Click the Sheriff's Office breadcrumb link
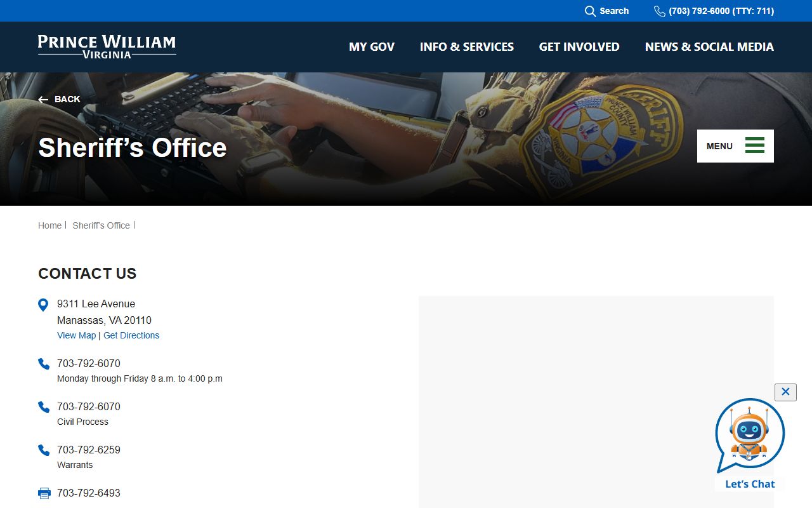 (x=101, y=225)
